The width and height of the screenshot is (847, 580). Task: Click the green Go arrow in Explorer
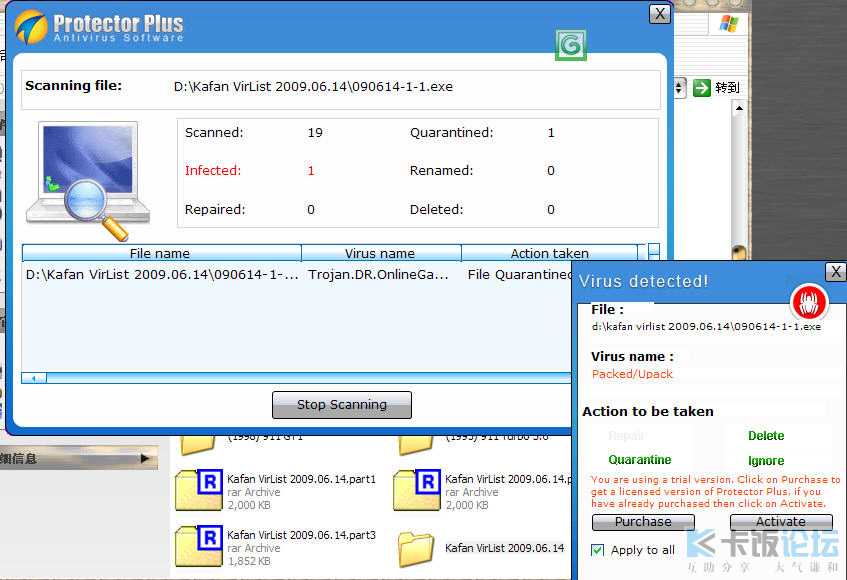(702, 87)
